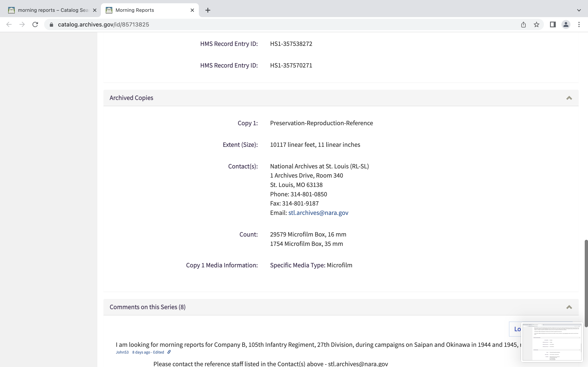This screenshot has width=588, height=367.
Task: Bookmark this page with the star
Action: [537, 24]
